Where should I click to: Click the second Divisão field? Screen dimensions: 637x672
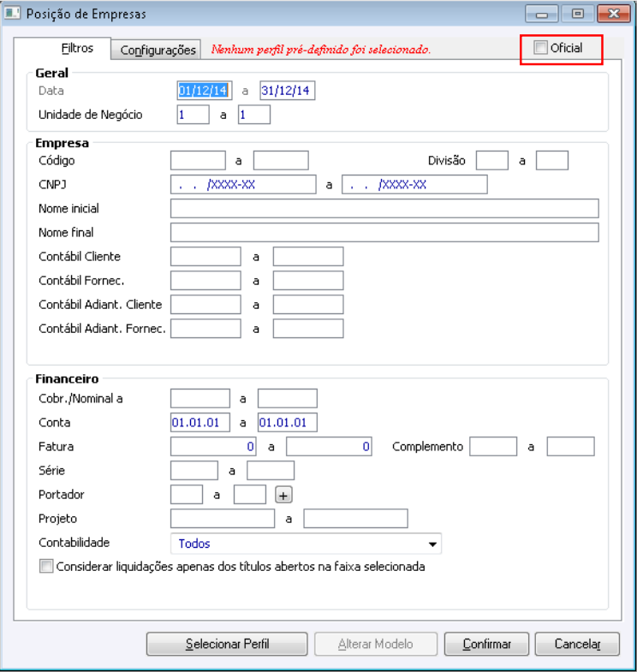tap(552, 160)
